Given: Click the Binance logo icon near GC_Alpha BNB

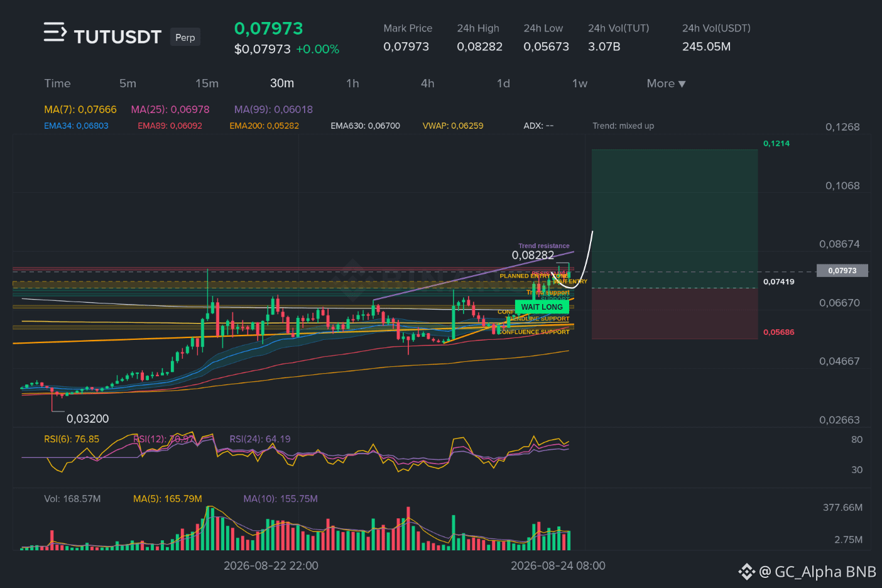Looking at the screenshot, I should pos(746,572).
